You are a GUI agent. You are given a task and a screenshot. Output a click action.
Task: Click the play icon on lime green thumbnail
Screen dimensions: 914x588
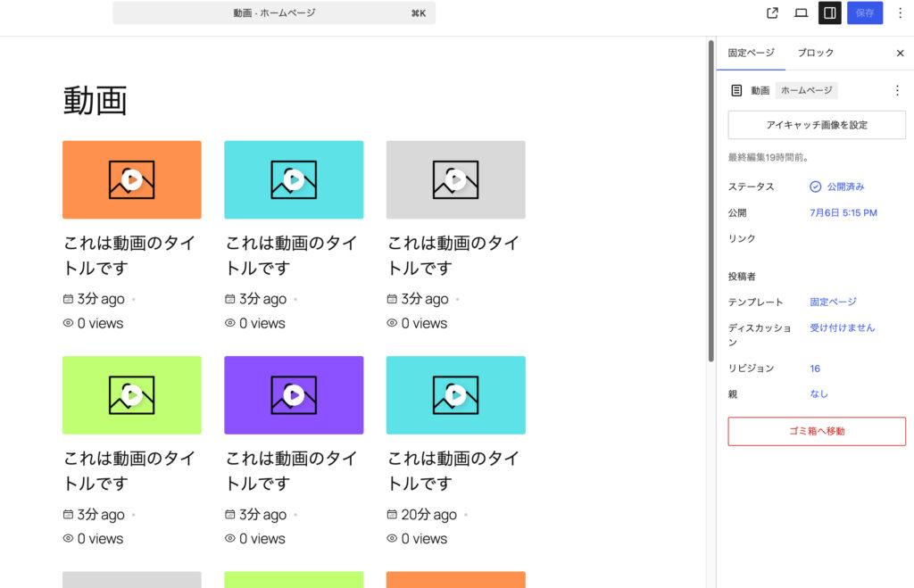click(132, 395)
